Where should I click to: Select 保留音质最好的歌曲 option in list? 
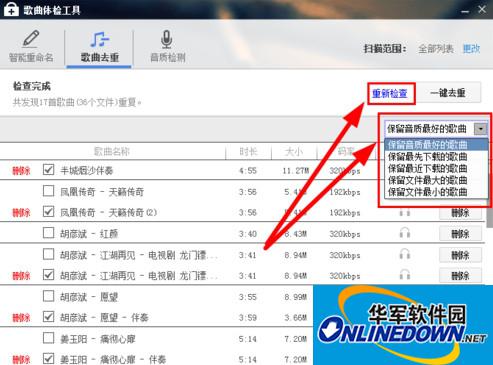(436, 145)
